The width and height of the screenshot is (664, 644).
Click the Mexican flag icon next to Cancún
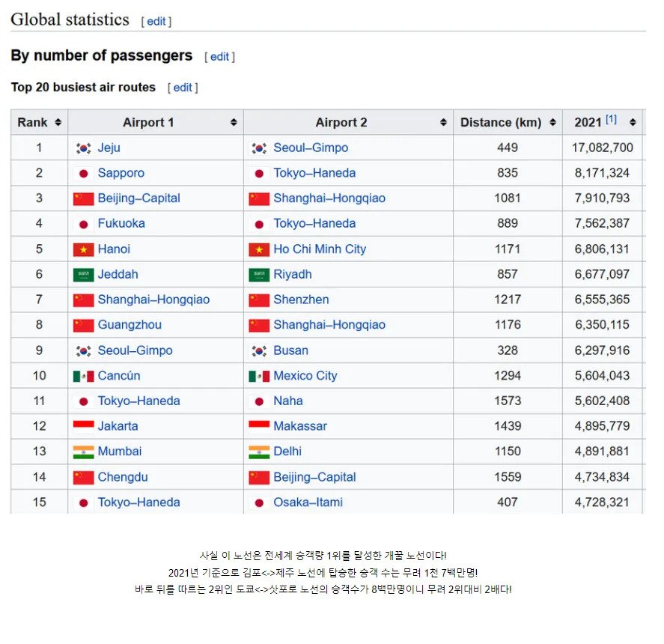(82, 375)
